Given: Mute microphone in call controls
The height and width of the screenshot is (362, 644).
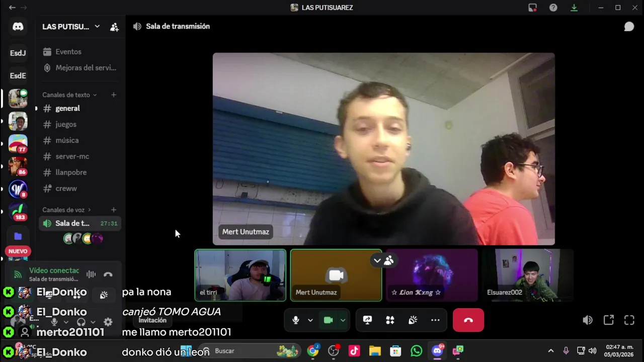Looking at the screenshot, I should point(296,320).
